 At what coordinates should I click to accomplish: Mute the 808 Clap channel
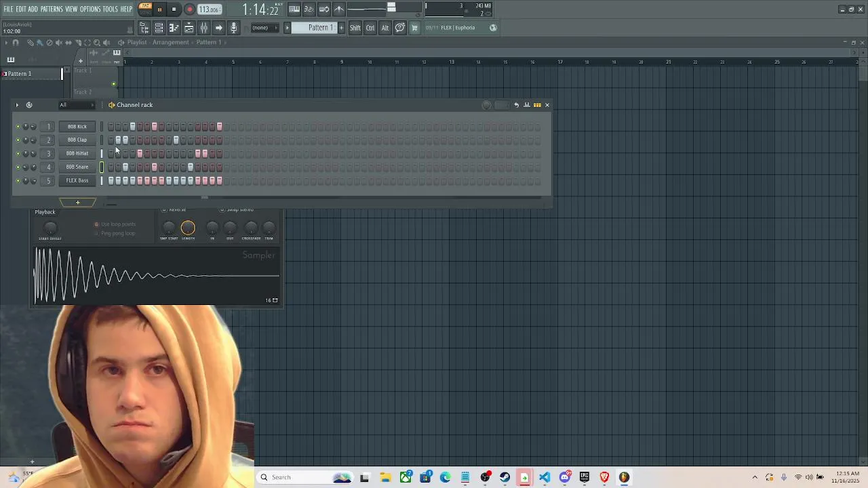(18, 140)
